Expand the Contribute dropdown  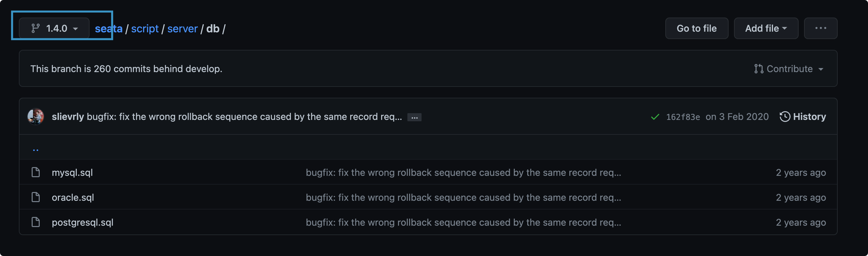(x=789, y=69)
